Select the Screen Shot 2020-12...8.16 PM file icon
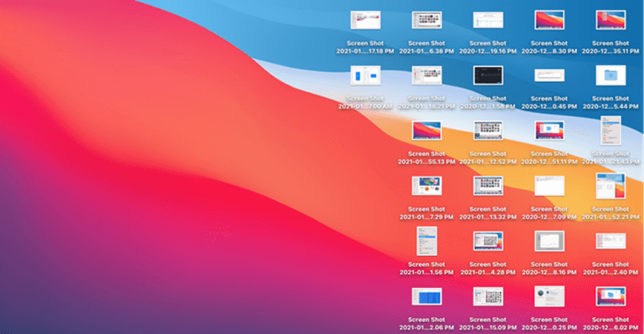Image resolution: width=644 pixels, height=334 pixels. (549, 241)
